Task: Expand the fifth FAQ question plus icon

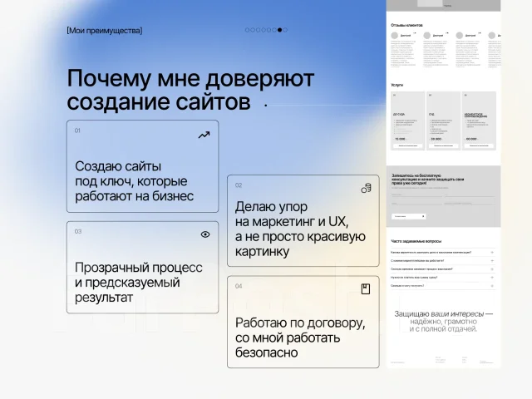Action: pyautogui.click(x=492, y=286)
